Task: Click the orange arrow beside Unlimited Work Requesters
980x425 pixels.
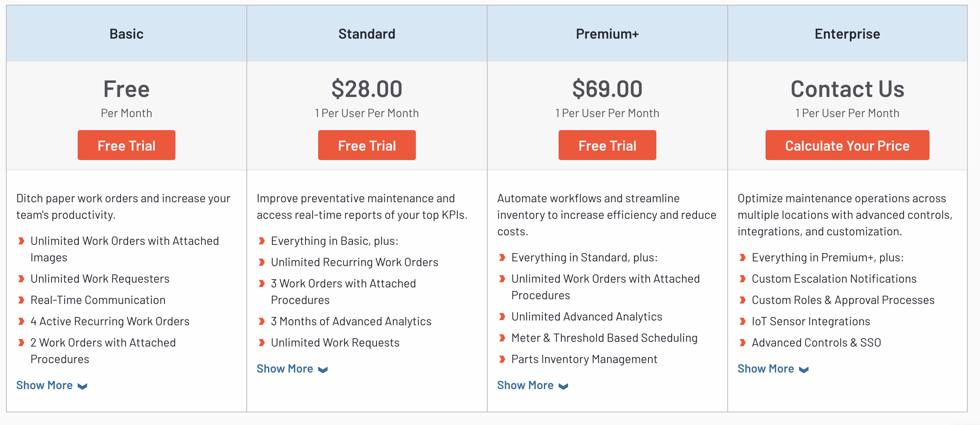Action: pos(21,279)
